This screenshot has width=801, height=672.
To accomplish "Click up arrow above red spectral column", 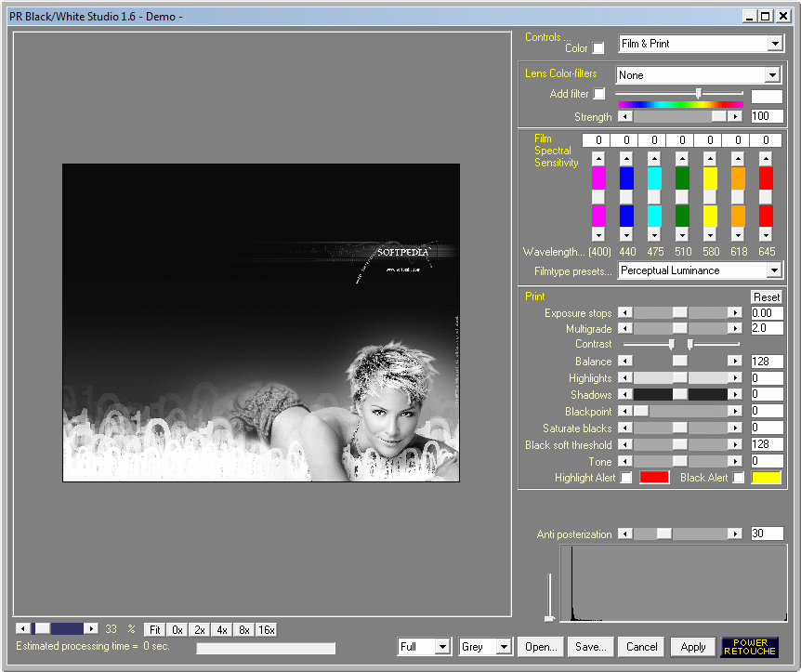I will click(x=766, y=159).
